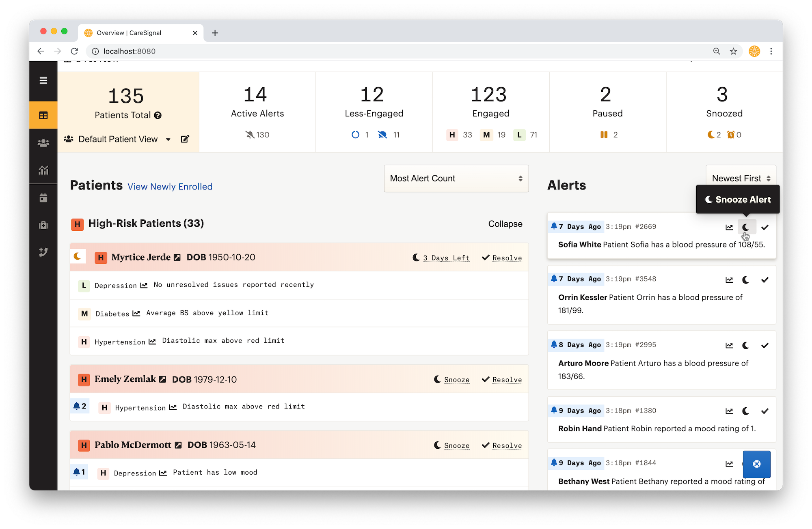Resolve the Arturo Moore alert checkmark
This screenshot has width=812, height=529.
[765, 346]
